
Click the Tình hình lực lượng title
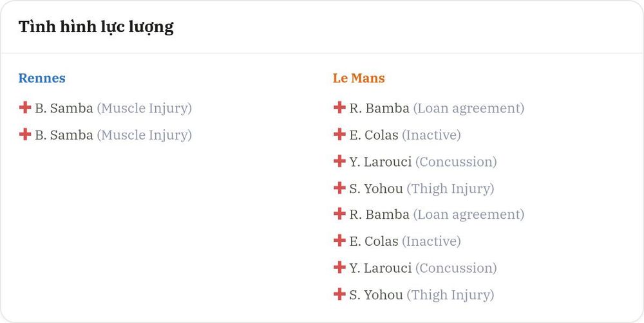tap(96, 27)
